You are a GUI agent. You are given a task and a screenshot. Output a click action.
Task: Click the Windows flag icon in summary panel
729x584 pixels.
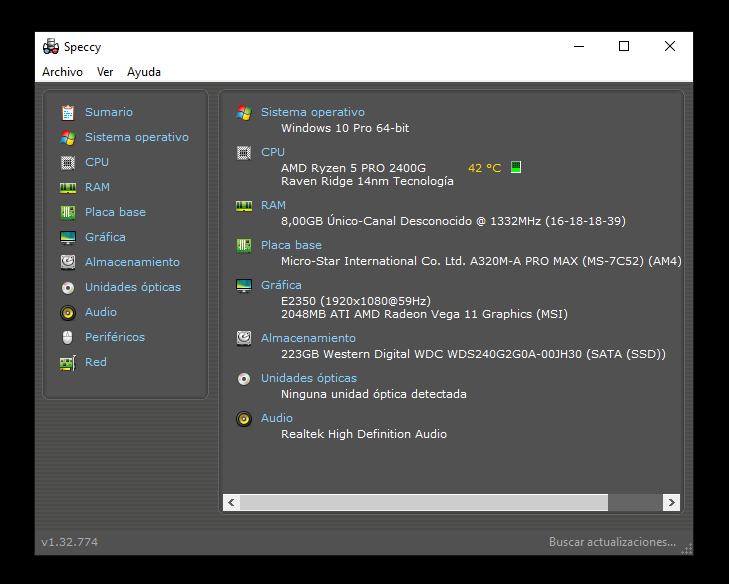[244, 113]
